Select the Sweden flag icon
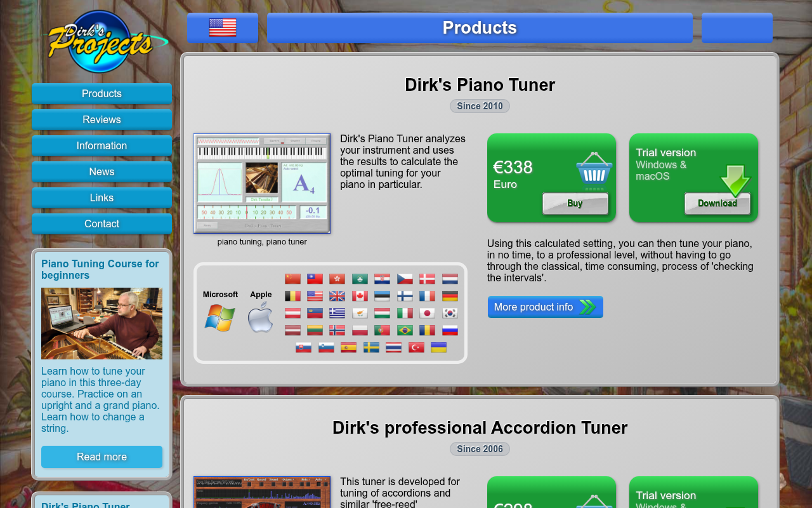This screenshot has width=812, height=508. coord(371,347)
